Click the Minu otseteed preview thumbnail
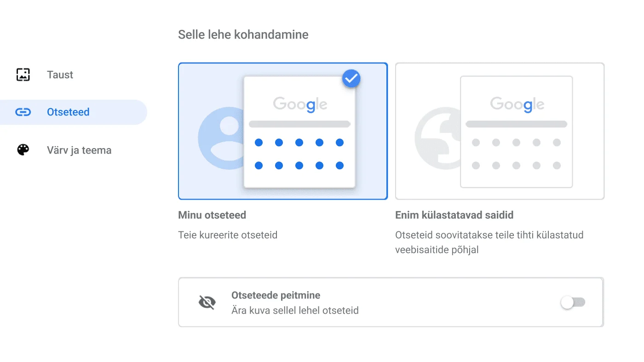This screenshot has height=362, width=644. (299, 131)
